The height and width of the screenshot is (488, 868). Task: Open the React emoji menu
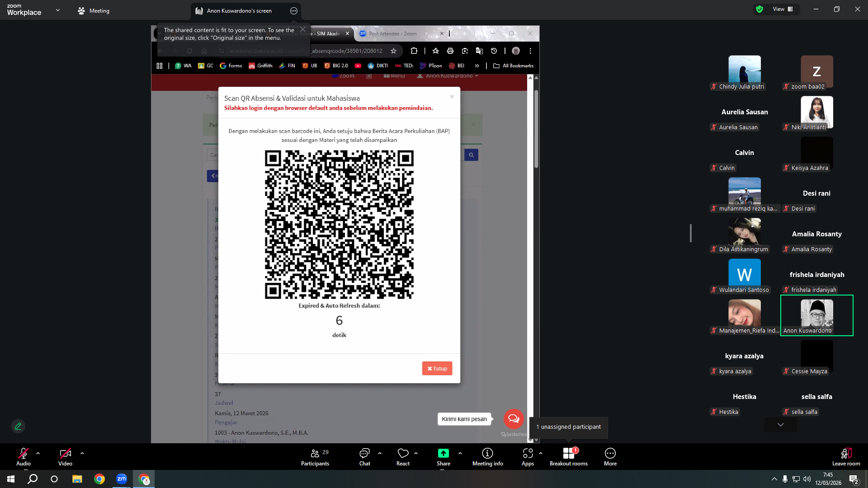click(403, 456)
